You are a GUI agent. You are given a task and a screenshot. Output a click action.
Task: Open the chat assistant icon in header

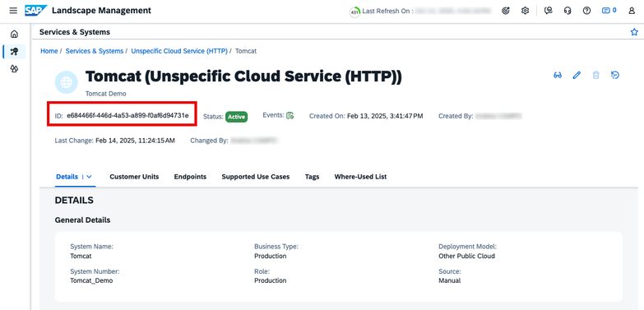click(549, 11)
